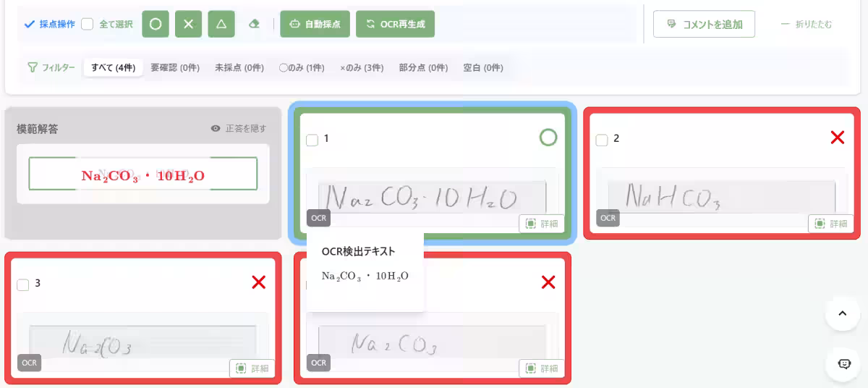Toggle the 全て選択 checkbox
This screenshot has width=868, height=388.
[88, 24]
